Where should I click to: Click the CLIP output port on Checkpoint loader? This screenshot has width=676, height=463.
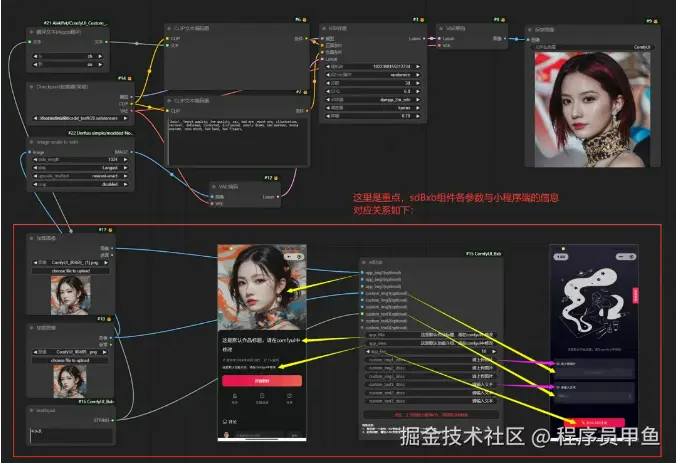(x=131, y=104)
